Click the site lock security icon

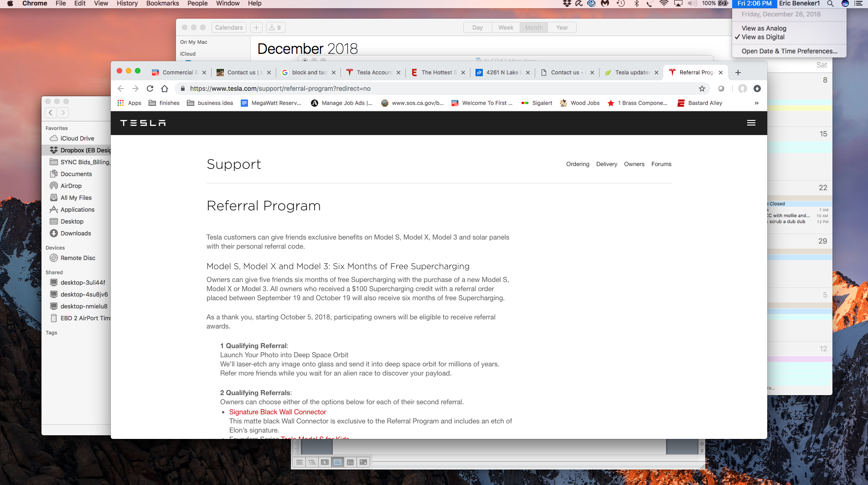(x=182, y=89)
